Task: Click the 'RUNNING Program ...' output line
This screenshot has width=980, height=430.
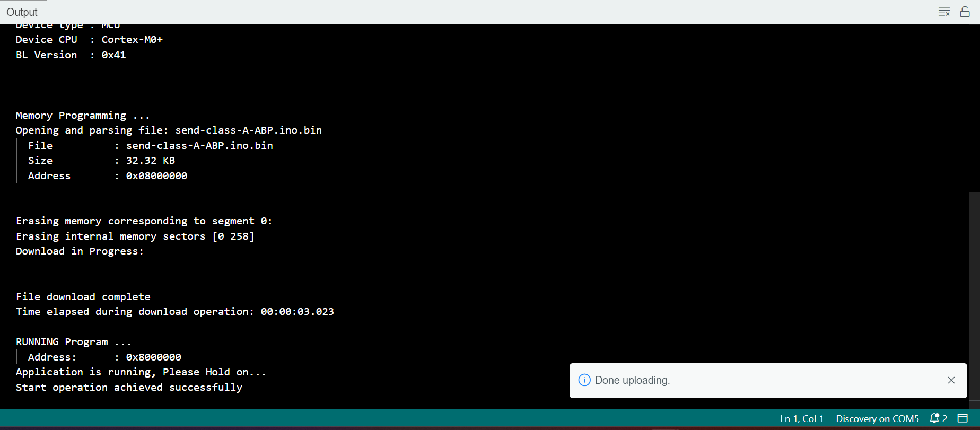Action: tap(73, 341)
